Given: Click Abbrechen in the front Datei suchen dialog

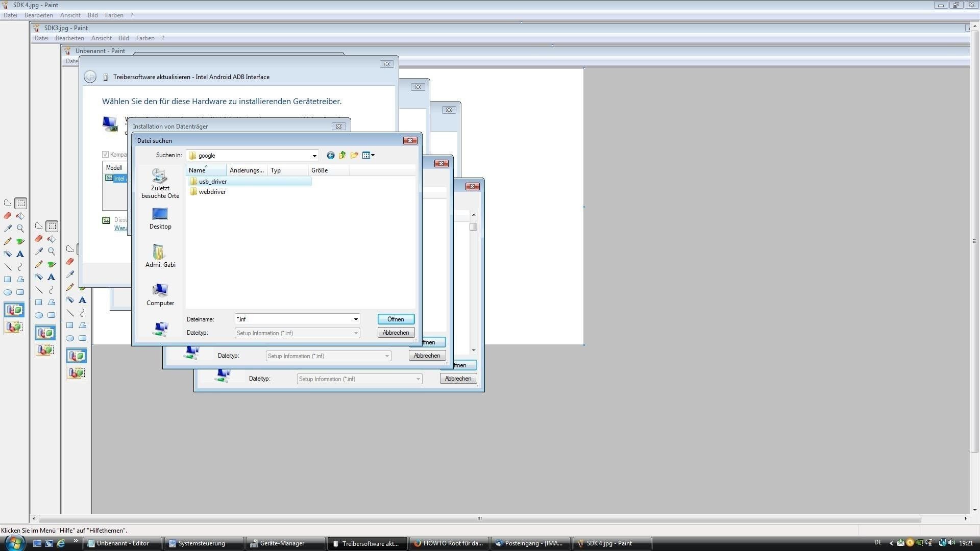Looking at the screenshot, I should tap(396, 333).
